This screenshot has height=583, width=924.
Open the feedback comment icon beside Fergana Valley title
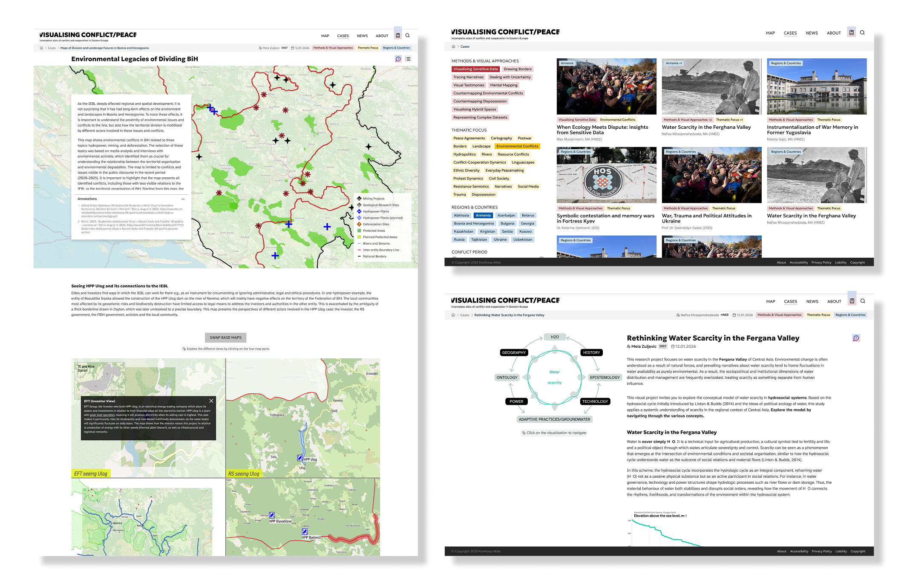click(856, 338)
